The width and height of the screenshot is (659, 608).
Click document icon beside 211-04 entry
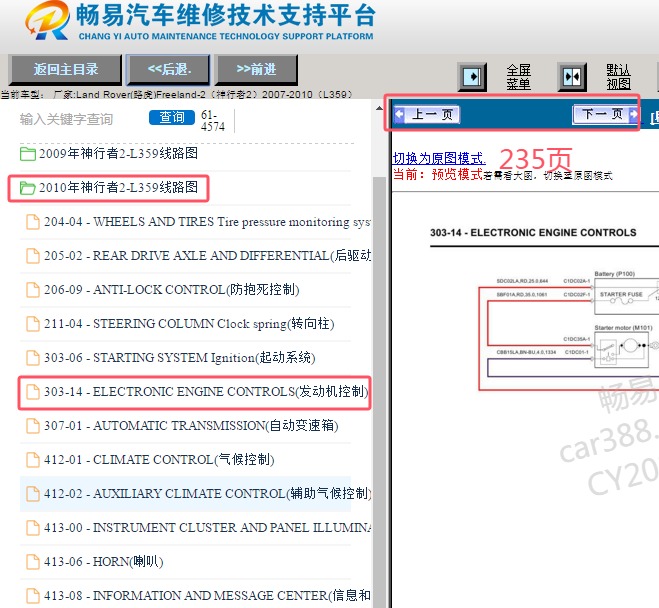(33, 324)
